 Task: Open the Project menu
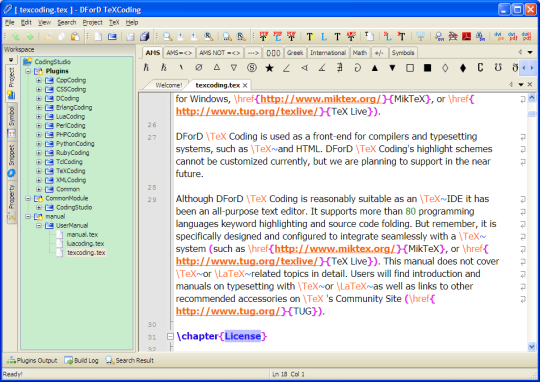click(92, 22)
